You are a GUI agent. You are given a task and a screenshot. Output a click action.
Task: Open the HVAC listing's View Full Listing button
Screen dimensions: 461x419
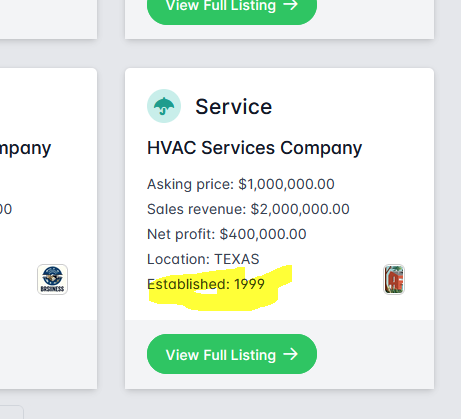pos(232,354)
